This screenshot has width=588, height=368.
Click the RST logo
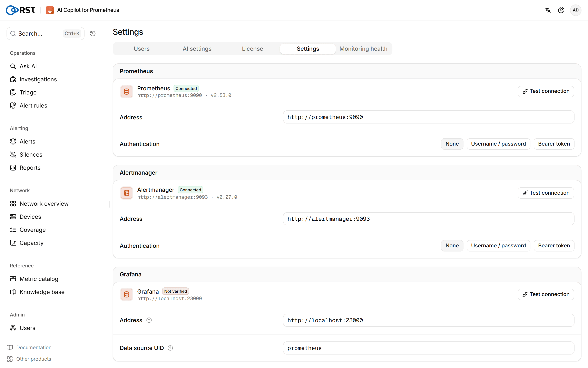pos(21,10)
